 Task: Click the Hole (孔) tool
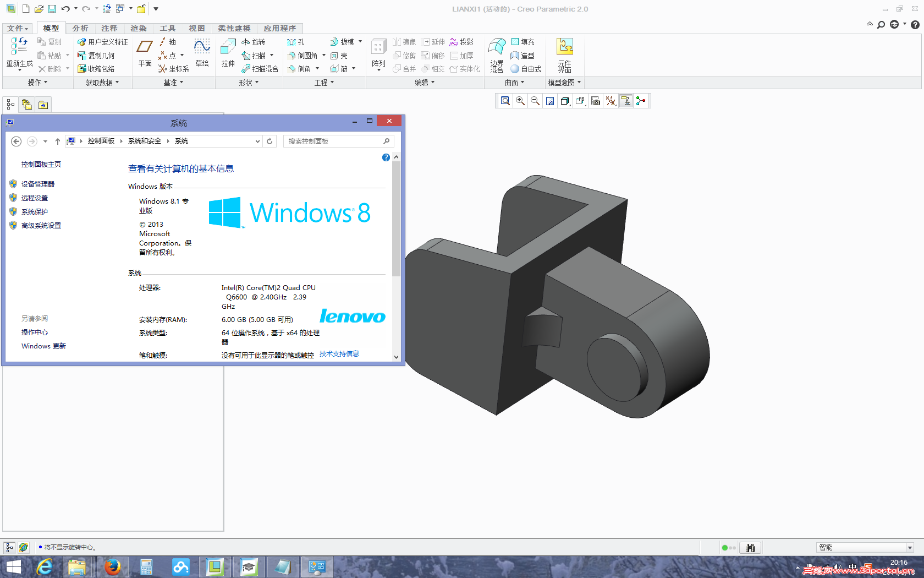[296, 42]
